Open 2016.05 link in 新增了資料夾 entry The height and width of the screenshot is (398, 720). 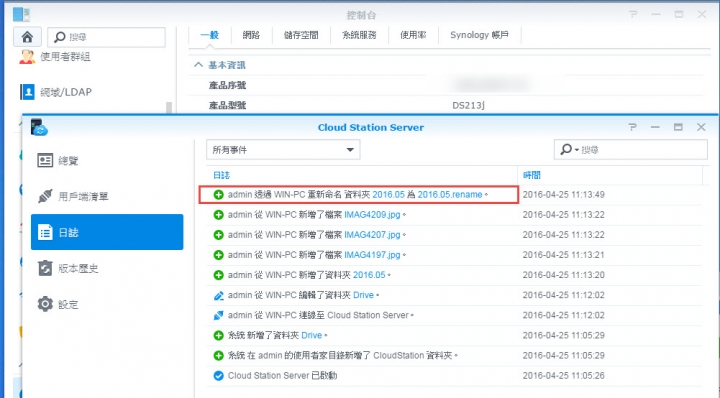pos(369,275)
